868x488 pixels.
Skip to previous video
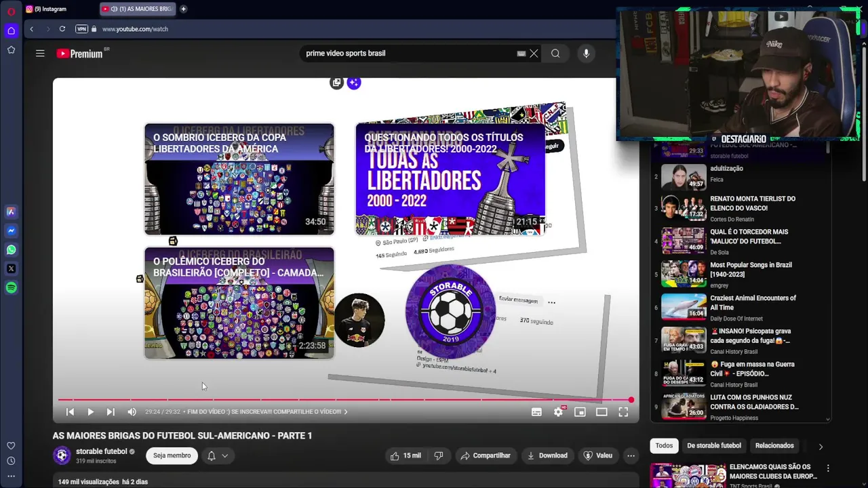click(x=70, y=411)
